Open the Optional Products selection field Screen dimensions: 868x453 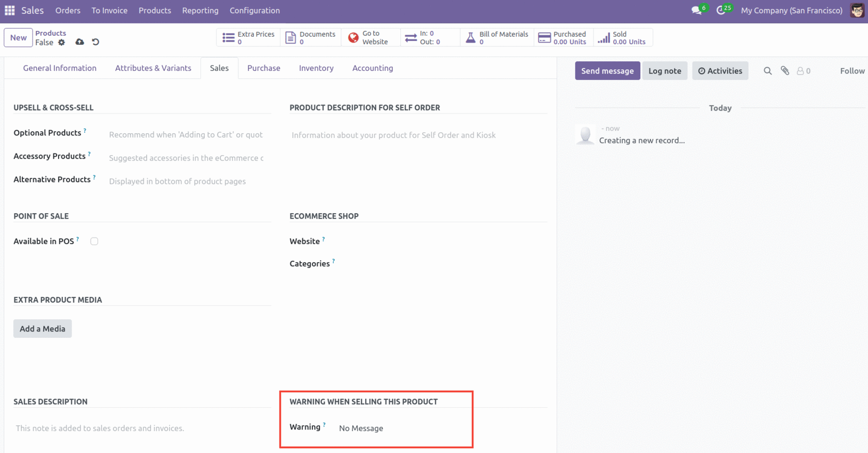click(x=186, y=135)
